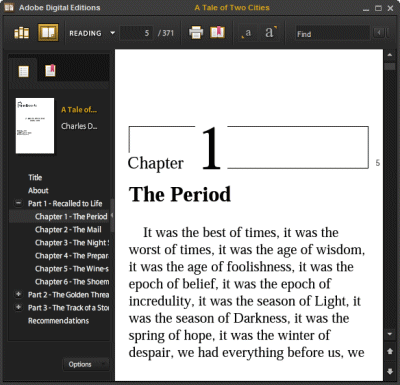Click 'The Period' chapter heading
Viewport: 400px width, 385px height.
pyautogui.click(x=180, y=194)
